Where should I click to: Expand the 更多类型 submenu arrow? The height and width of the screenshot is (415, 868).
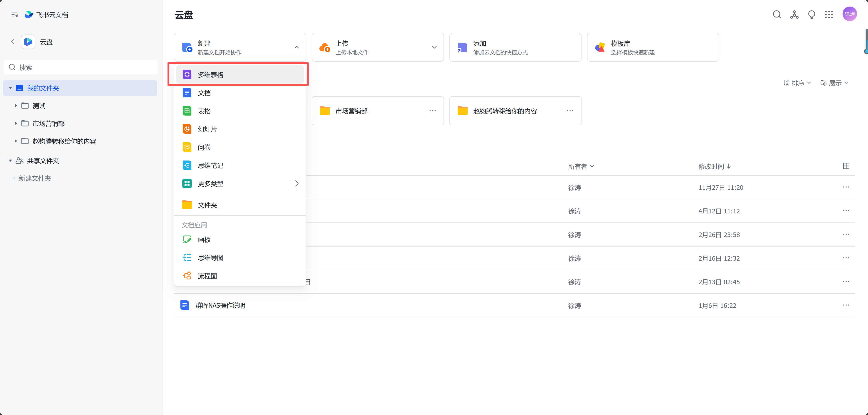[x=296, y=183]
